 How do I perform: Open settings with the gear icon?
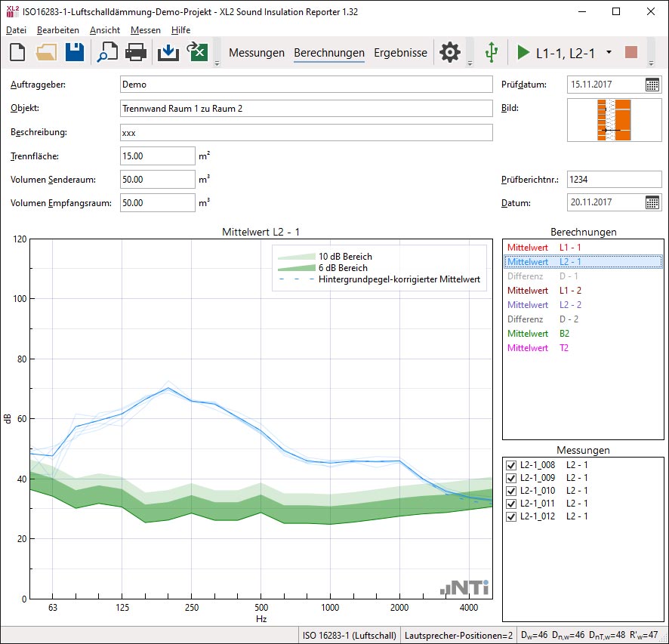450,52
